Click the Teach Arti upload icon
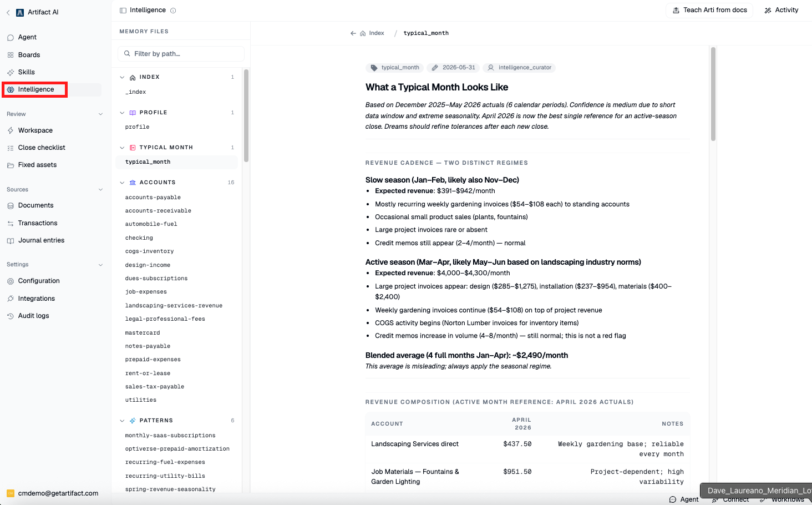The height and width of the screenshot is (505, 812). [x=676, y=10]
